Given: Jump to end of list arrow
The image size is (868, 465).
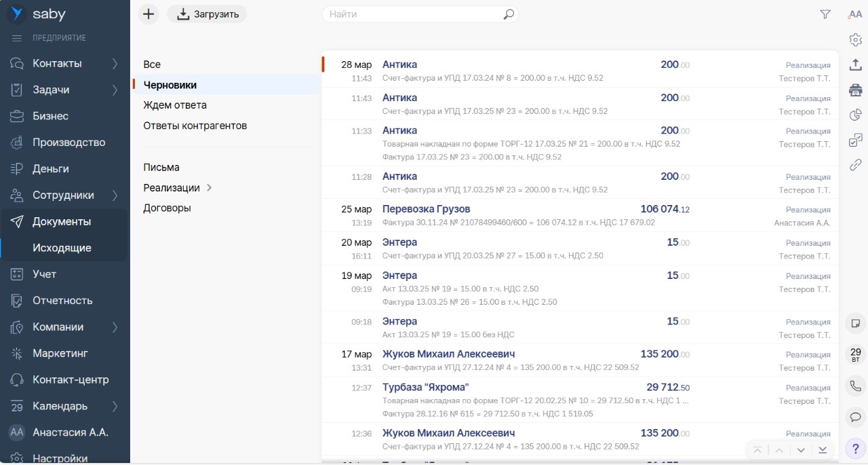Looking at the screenshot, I should (823, 450).
